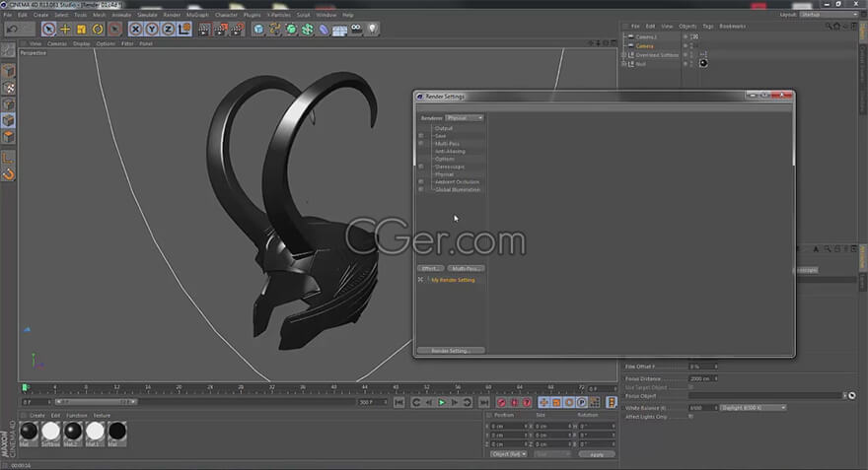The image size is (868, 470).
Task: Open Object (Rel) coordinate dropdown
Action: point(509,454)
